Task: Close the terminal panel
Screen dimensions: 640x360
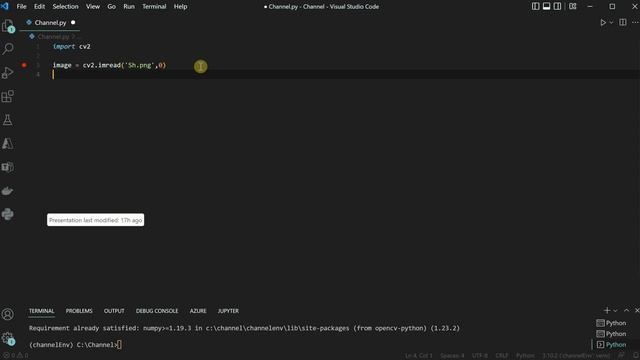Action: [637, 311]
